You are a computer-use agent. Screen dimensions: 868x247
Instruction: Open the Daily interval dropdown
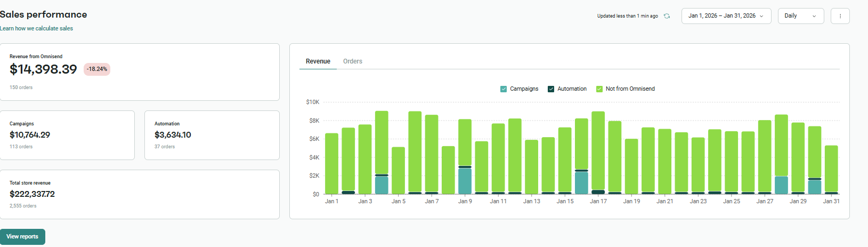[801, 16]
